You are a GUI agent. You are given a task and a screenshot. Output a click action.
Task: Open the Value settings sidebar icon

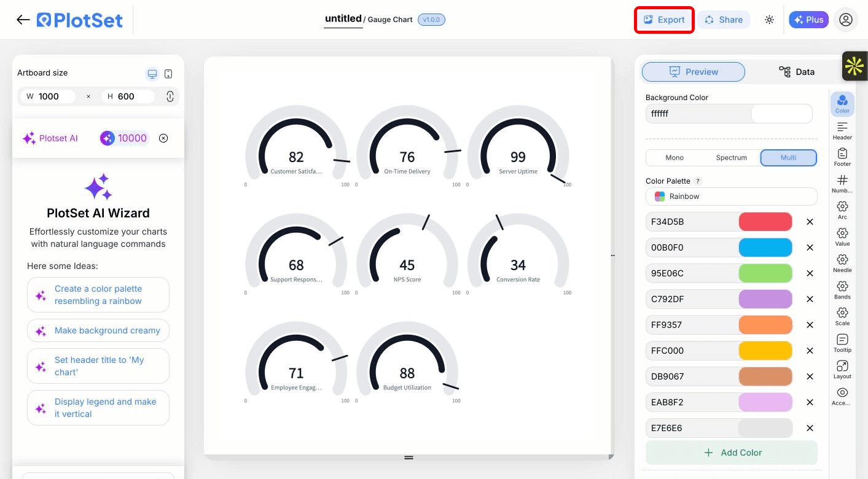point(842,236)
